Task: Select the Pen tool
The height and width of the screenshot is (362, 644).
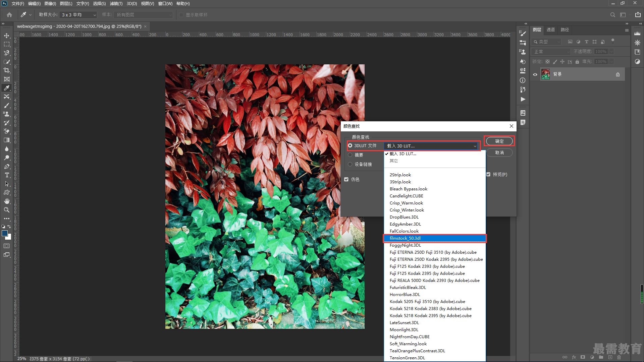Action: click(7, 166)
